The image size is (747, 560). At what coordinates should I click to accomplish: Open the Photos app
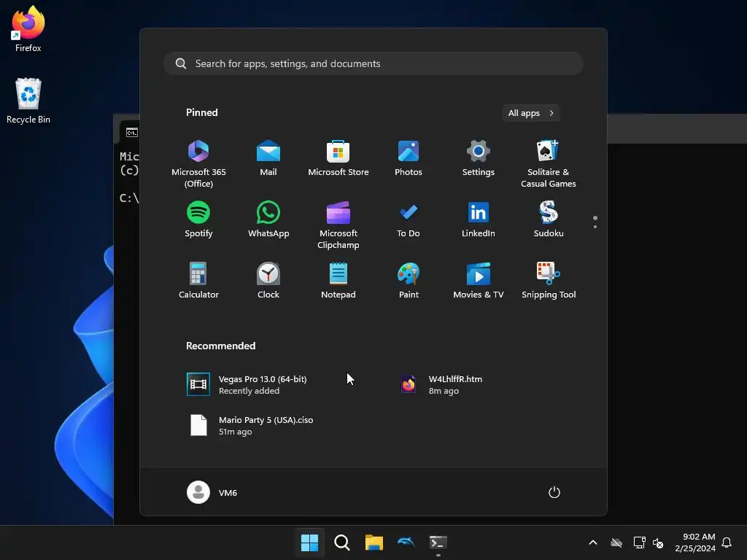(409, 158)
